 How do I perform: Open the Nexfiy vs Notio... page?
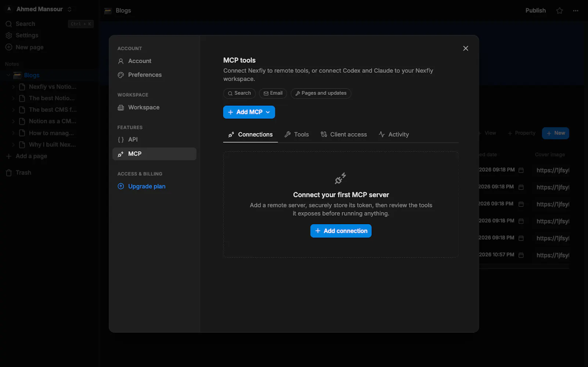53,87
